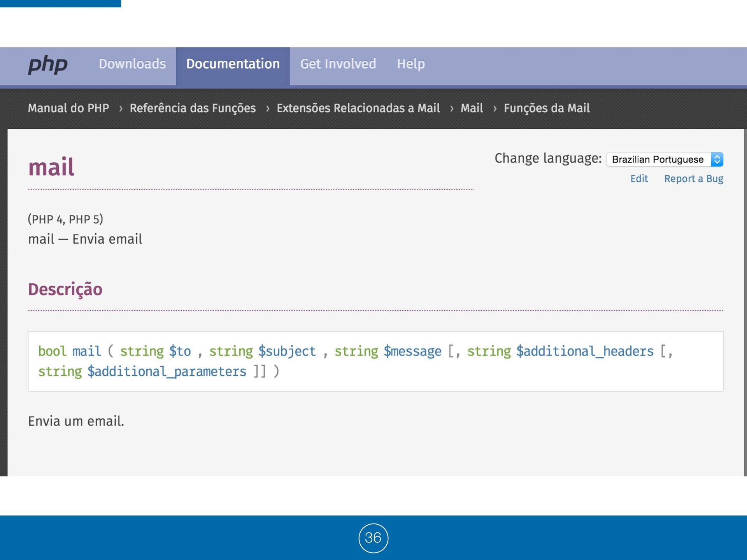The image size is (747, 560).
Task: Click the mail page title
Action: 51,167
